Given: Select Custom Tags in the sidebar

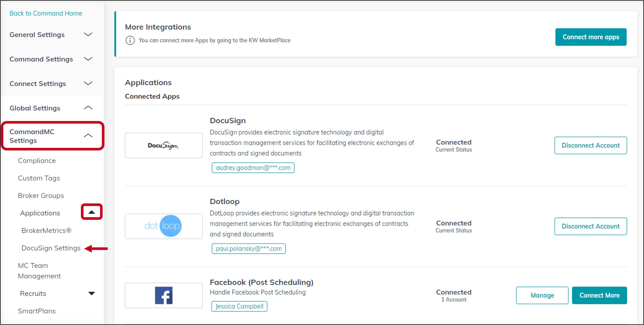Looking at the screenshot, I should (39, 178).
